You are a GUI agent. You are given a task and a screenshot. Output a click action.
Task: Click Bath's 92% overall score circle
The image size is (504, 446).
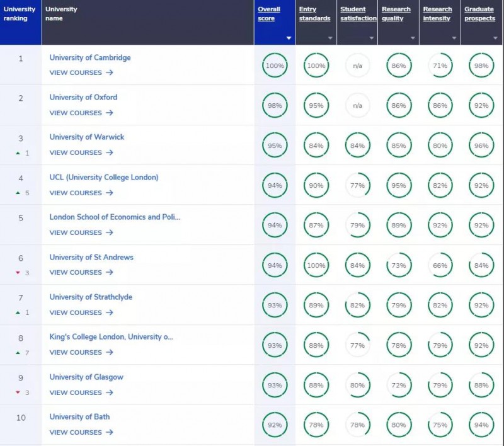click(x=275, y=425)
